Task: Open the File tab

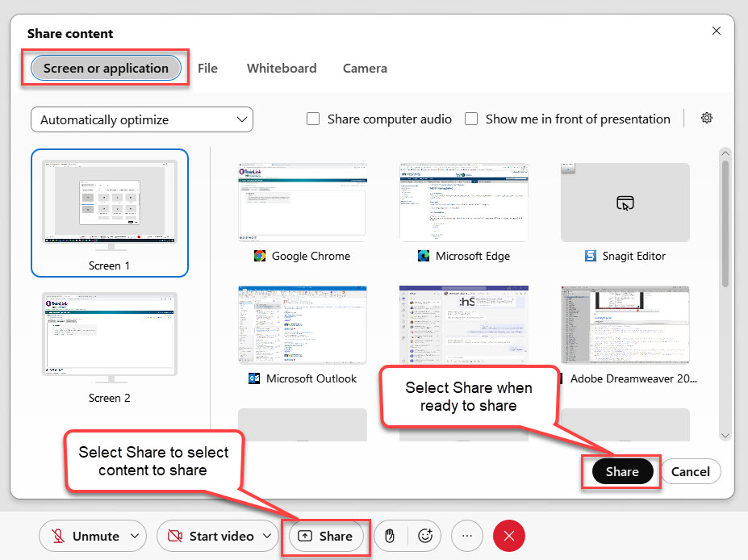Action: (207, 69)
